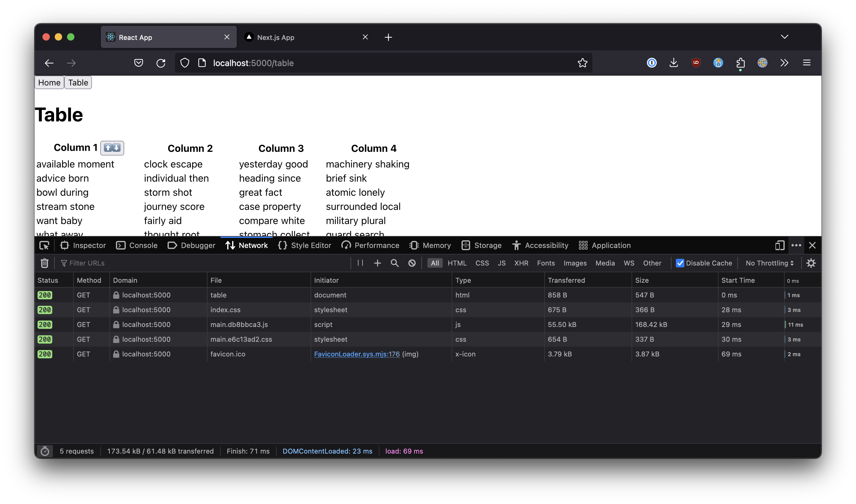Open the Firefox hamburger application menu
Image resolution: width=856 pixels, height=504 pixels.
pos(807,63)
